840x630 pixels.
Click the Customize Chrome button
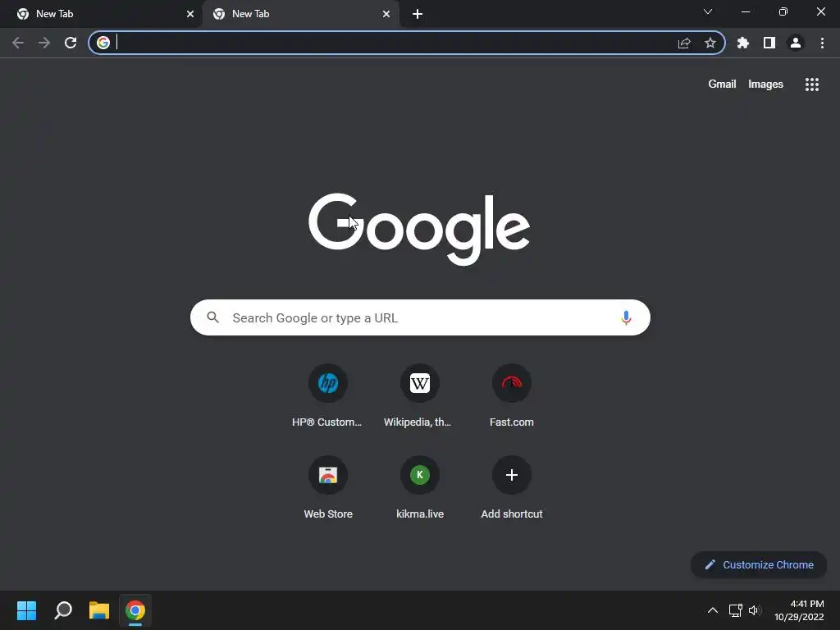point(759,564)
